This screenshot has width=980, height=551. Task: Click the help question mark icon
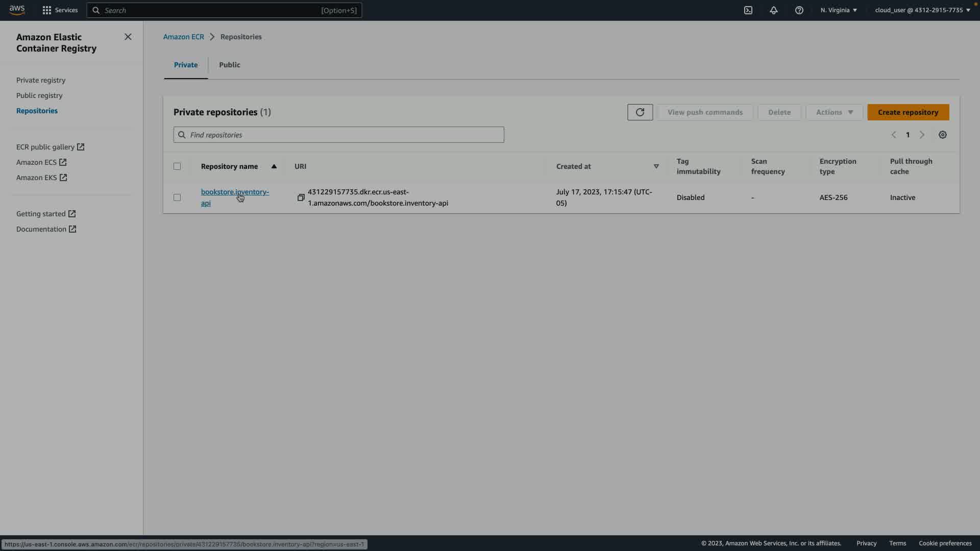[x=799, y=10]
